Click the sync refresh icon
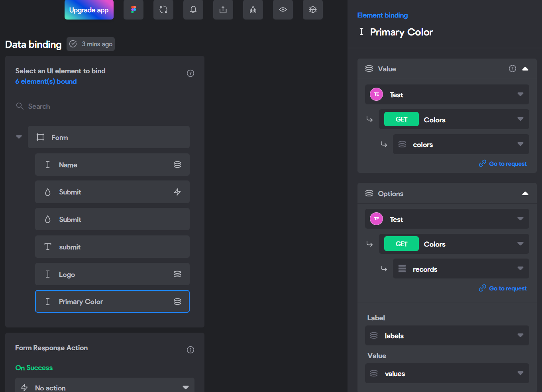Image resolution: width=542 pixels, height=392 pixels. pos(163,10)
